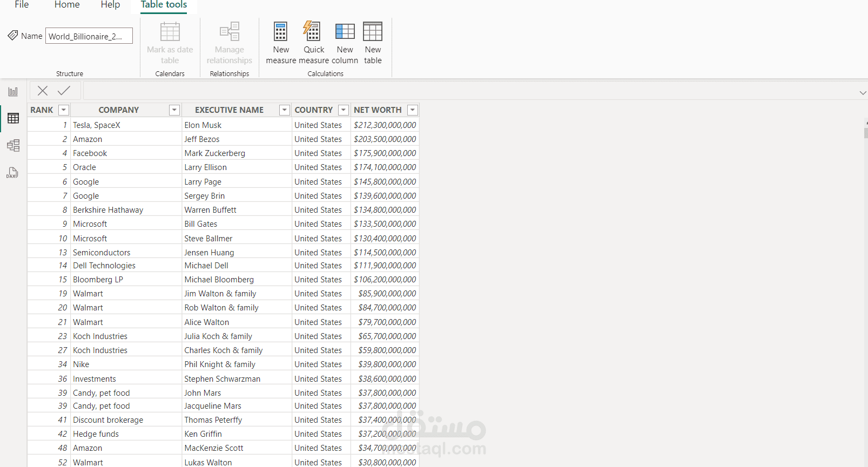Switch to the Home tab

point(67,5)
